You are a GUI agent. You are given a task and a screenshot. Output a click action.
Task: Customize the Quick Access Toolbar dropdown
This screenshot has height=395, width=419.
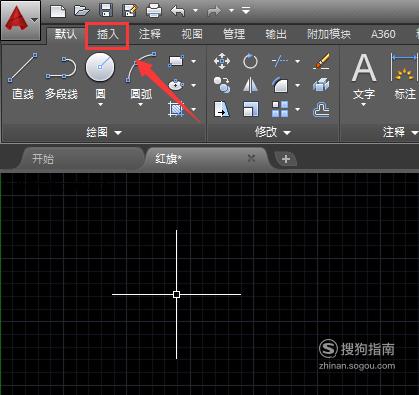pyautogui.click(x=246, y=11)
